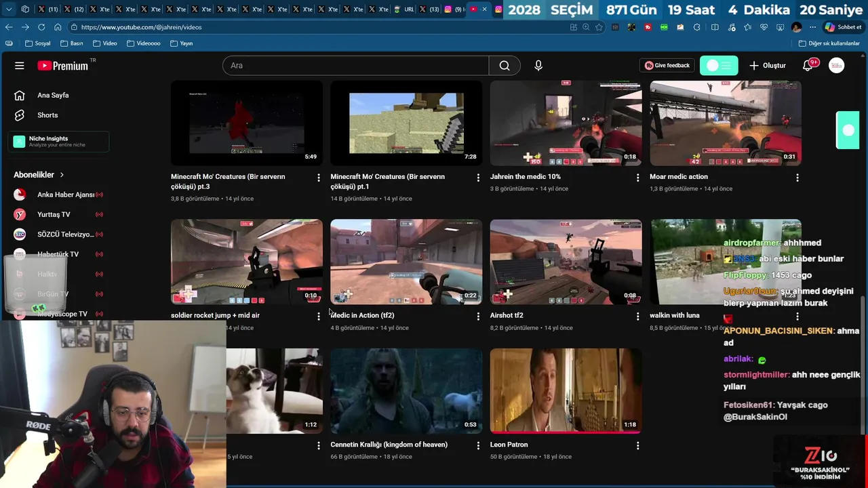Click the YouTube search field
The image size is (868, 488).
tap(355, 66)
